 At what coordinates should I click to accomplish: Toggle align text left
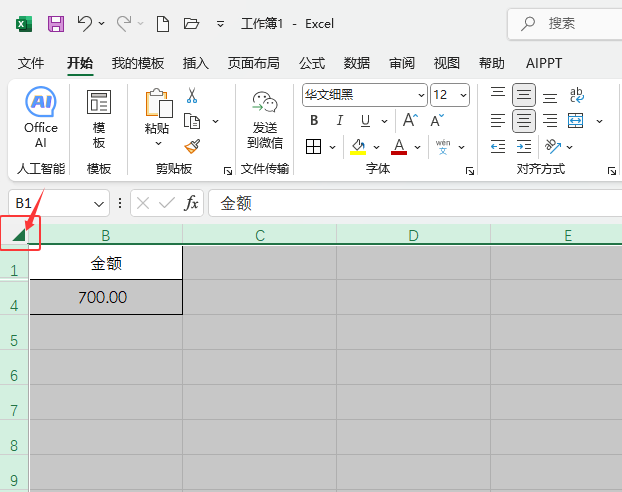click(498, 121)
